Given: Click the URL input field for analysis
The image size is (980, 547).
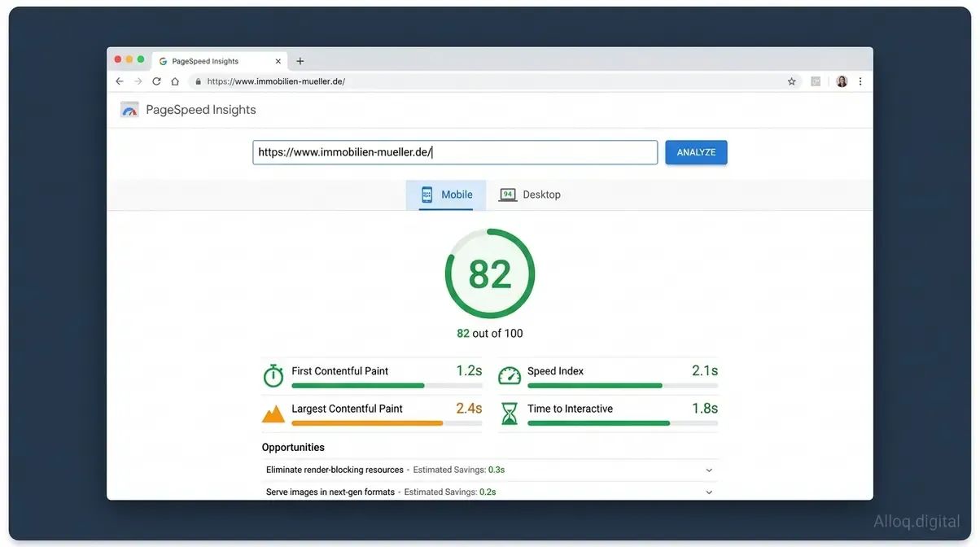Looking at the screenshot, I should coord(455,152).
